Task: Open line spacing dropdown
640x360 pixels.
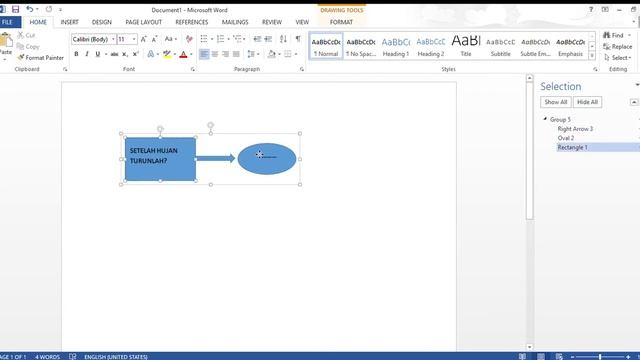Action: [253, 54]
